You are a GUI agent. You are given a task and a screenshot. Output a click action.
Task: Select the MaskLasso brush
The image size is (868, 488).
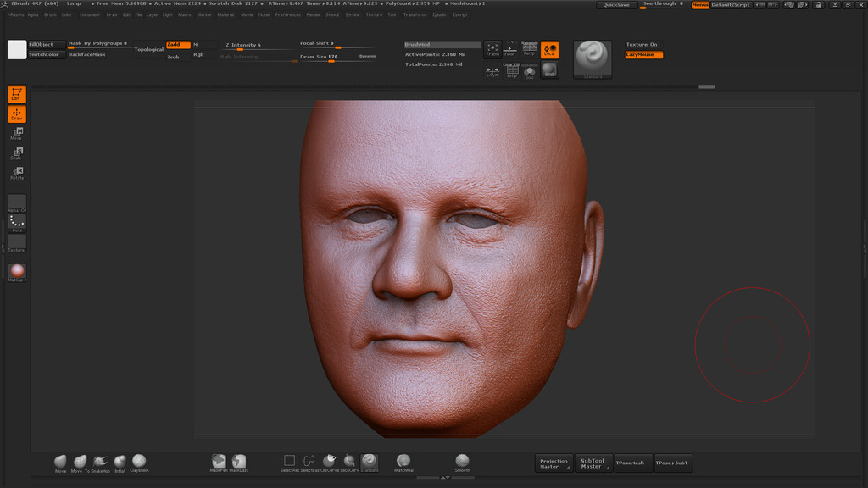(239, 463)
